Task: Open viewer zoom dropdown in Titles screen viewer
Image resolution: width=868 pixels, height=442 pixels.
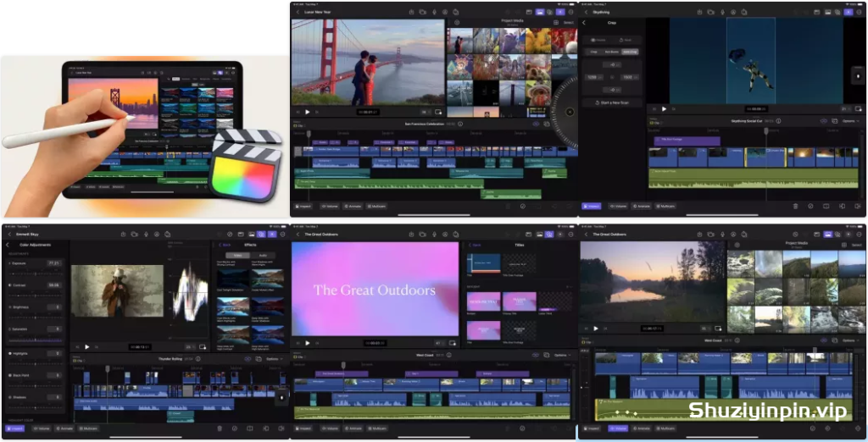Action: (x=438, y=343)
